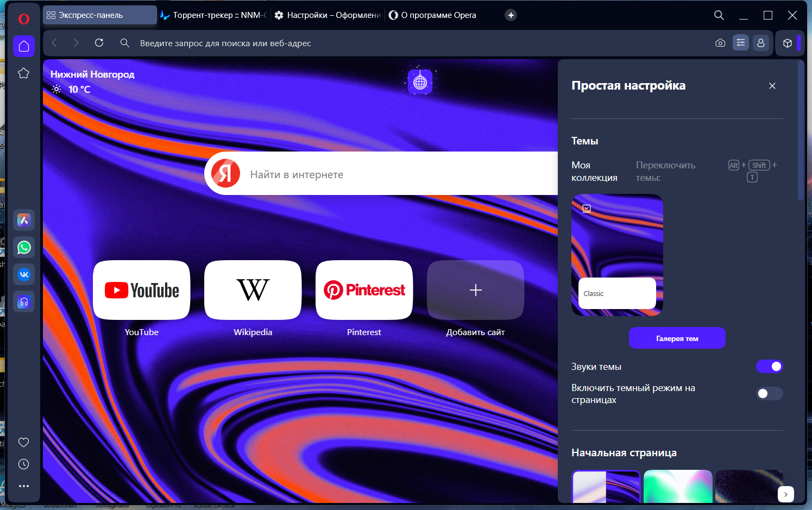Image resolution: width=812 pixels, height=510 pixels.
Task: Open bookmarks star icon in sidebar
Action: pyautogui.click(x=23, y=73)
